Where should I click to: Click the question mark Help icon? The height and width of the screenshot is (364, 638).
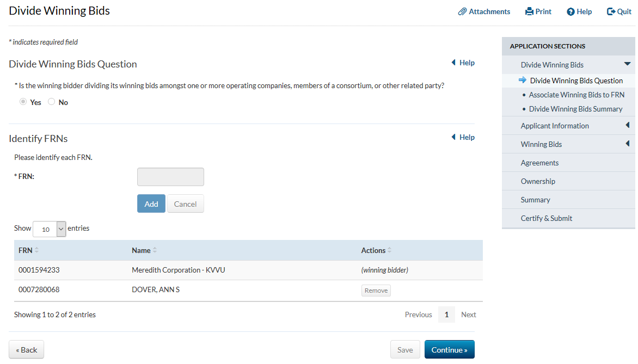point(570,11)
